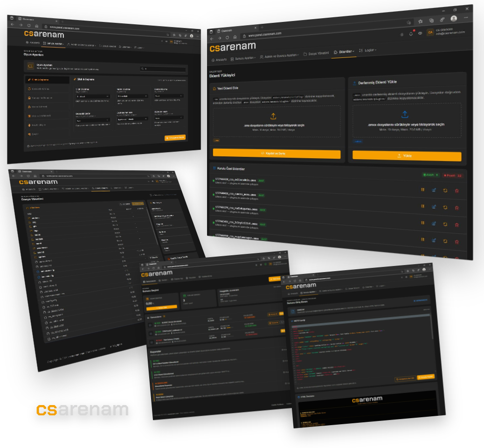Viewport: 484px width, 448px height.
Task: Select the csa_camera_menu.amxx file name text
Action: point(235,194)
